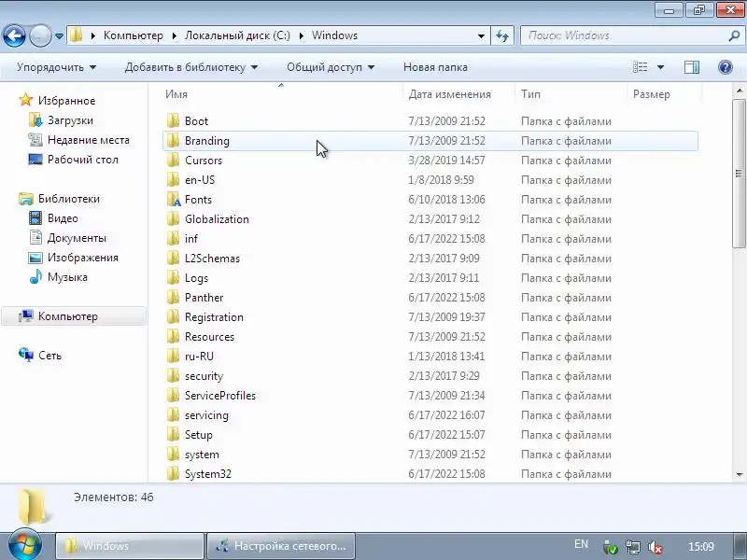Click the scrollbar down arrow
Image resolution: width=747 pixels, height=560 pixels.
pos(739,474)
